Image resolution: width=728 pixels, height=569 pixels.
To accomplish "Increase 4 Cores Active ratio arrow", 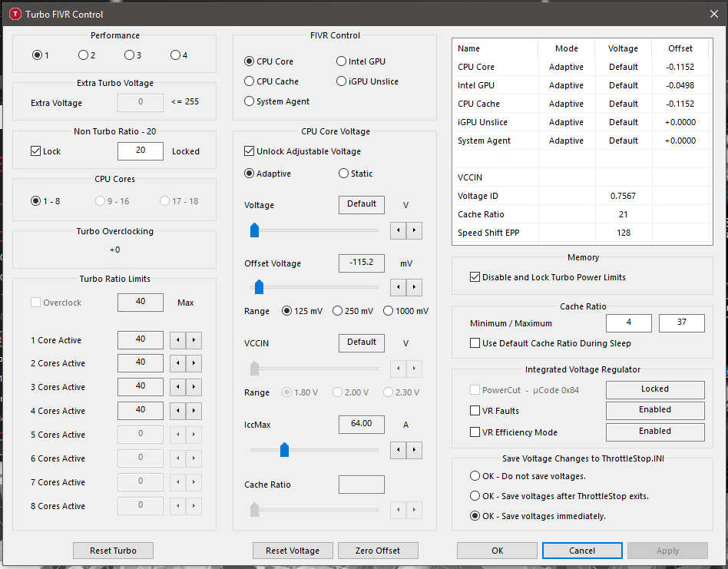I will (194, 411).
